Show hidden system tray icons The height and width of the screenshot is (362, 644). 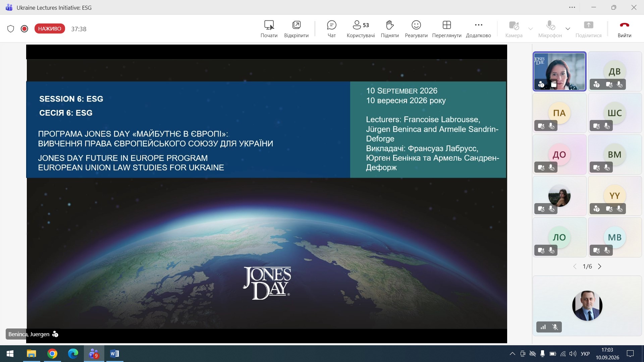tap(512, 354)
